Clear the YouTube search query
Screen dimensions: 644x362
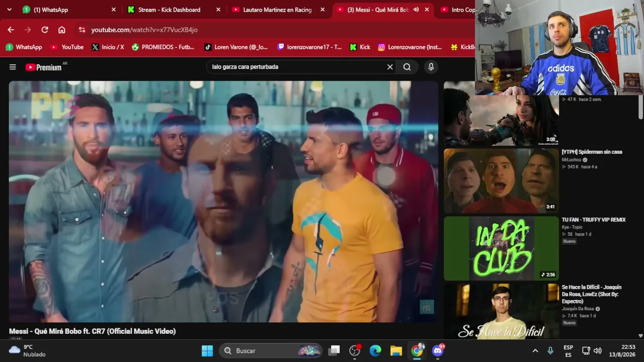(x=390, y=67)
